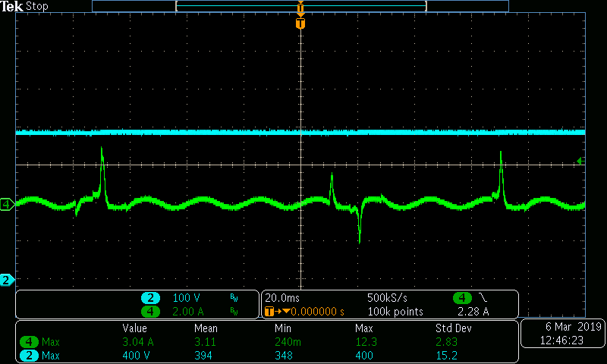The image size is (607, 364).
Task: Select channel 2 badge in the scale readout
Action: (x=150, y=298)
